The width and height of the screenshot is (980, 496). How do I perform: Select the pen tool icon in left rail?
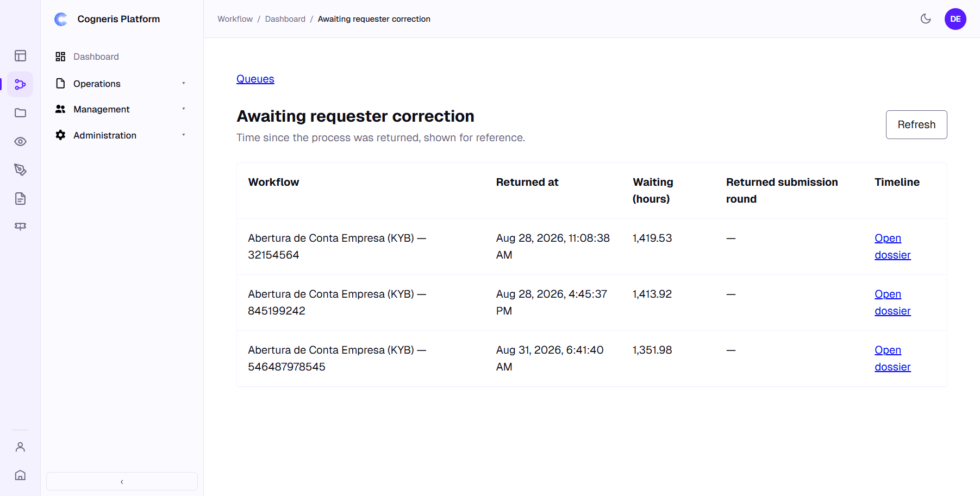20,170
